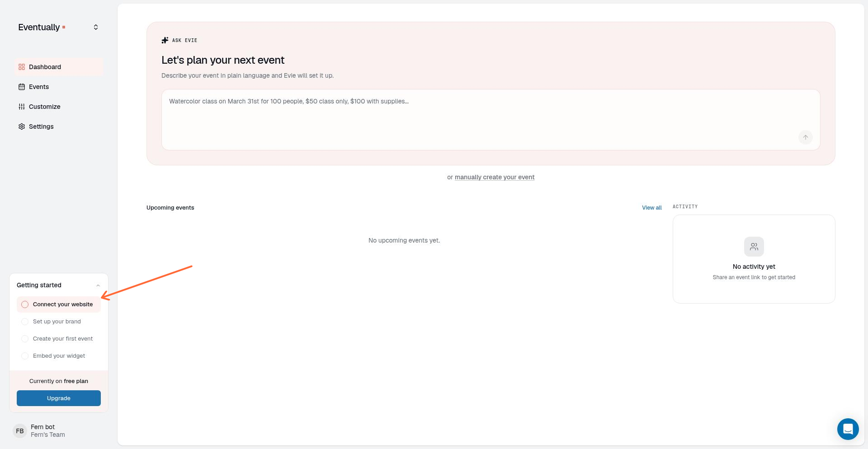Check the Connect your website circle

(x=25, y=304)
